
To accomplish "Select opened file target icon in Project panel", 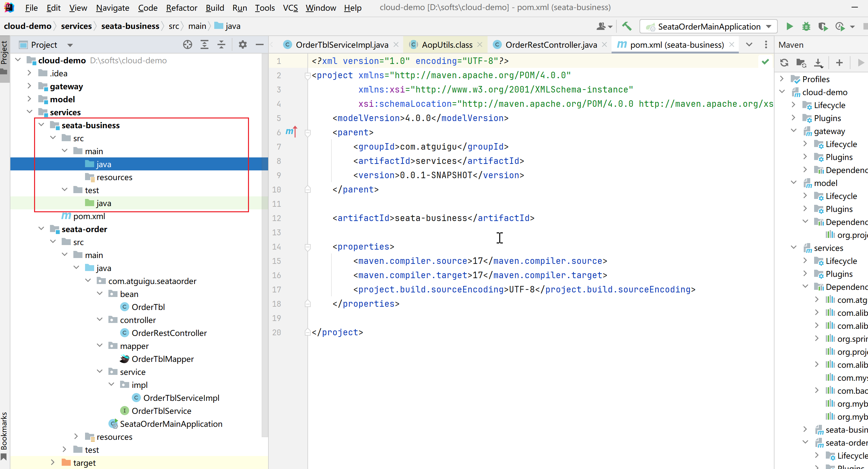I will (187, 44).
